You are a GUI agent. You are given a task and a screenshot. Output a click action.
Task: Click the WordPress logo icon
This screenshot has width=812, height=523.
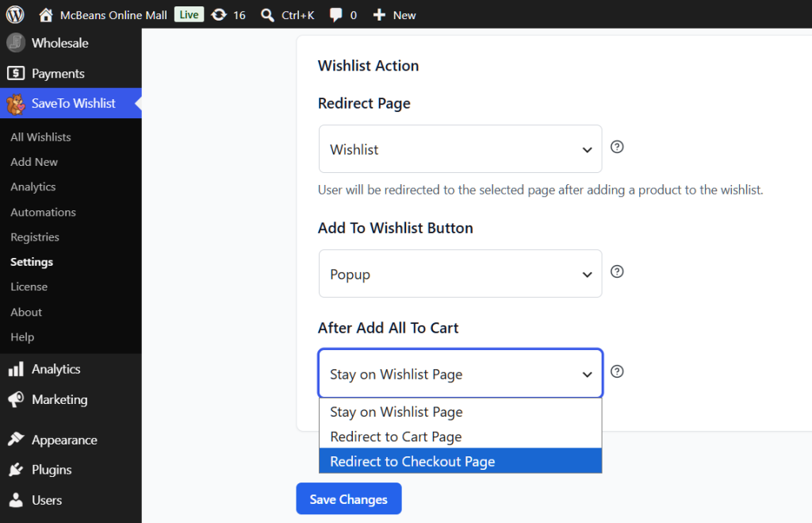click(x=15, y=14)
